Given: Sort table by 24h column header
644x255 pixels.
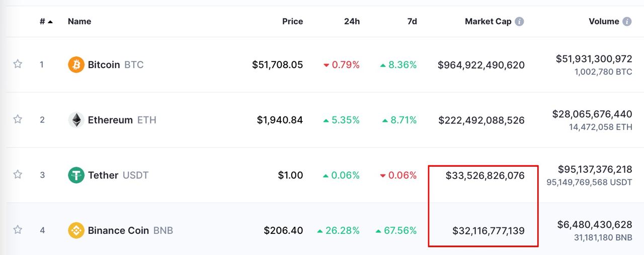Looking at the screenshot, I should (352, 22).
